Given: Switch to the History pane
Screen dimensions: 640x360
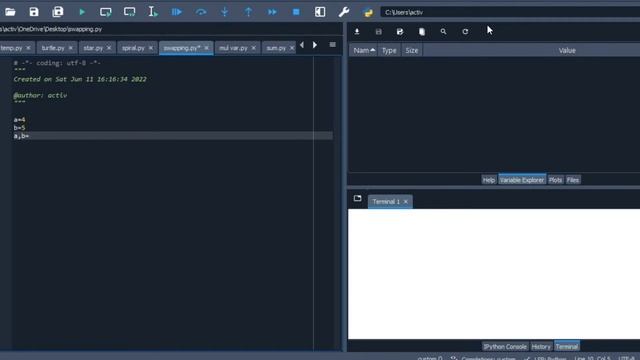Looking at the screenshot, I should 541,347.
